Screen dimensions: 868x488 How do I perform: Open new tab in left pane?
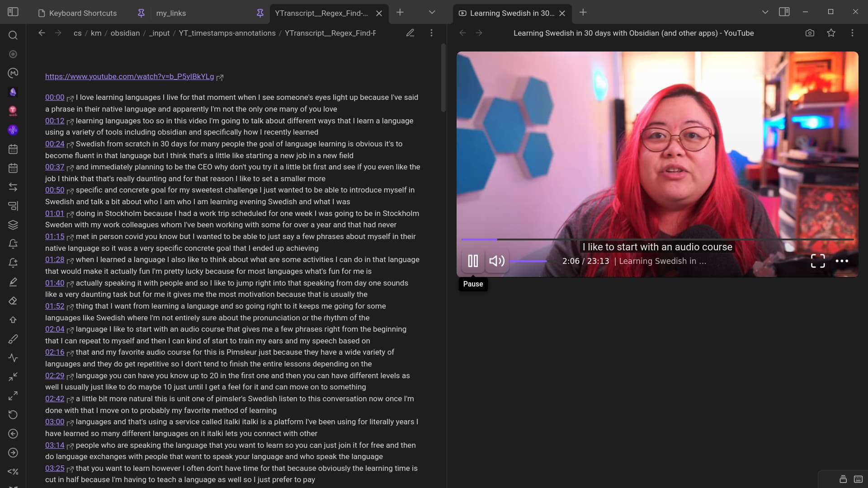[x=400, y=12]
